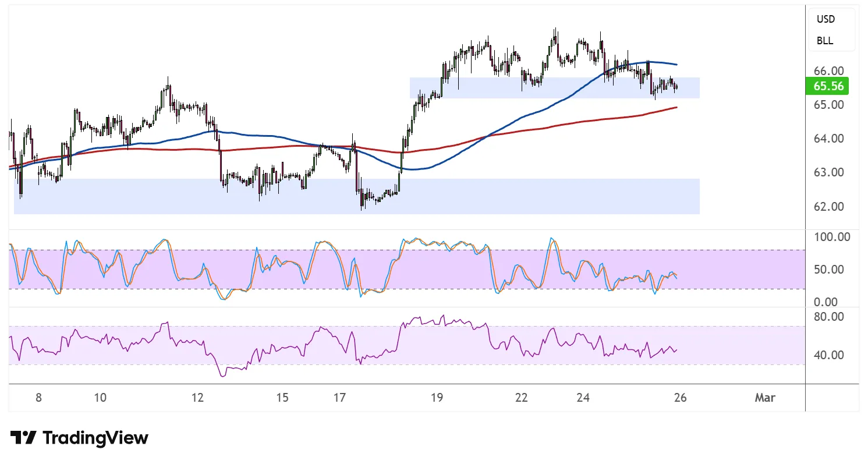Image resolution: width=868 pixels, height=464 pixels.
Task: Select the BLL unit label
Action: pos(824,41)
